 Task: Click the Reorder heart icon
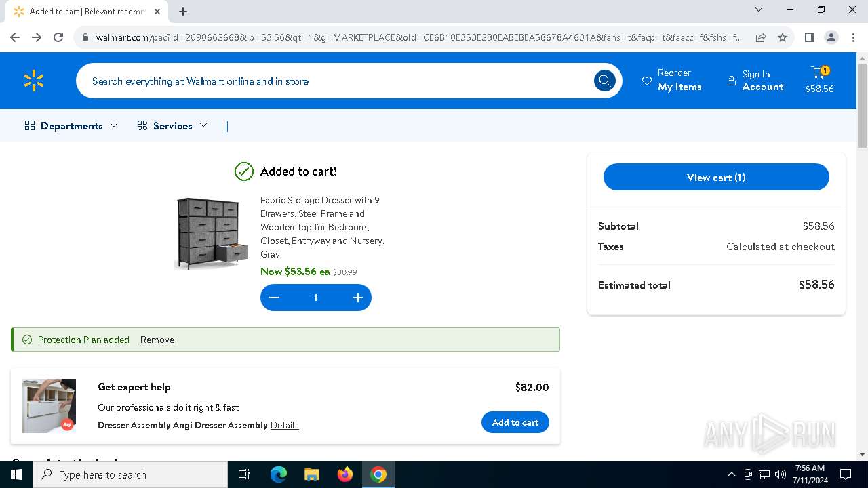click(647, 81)
